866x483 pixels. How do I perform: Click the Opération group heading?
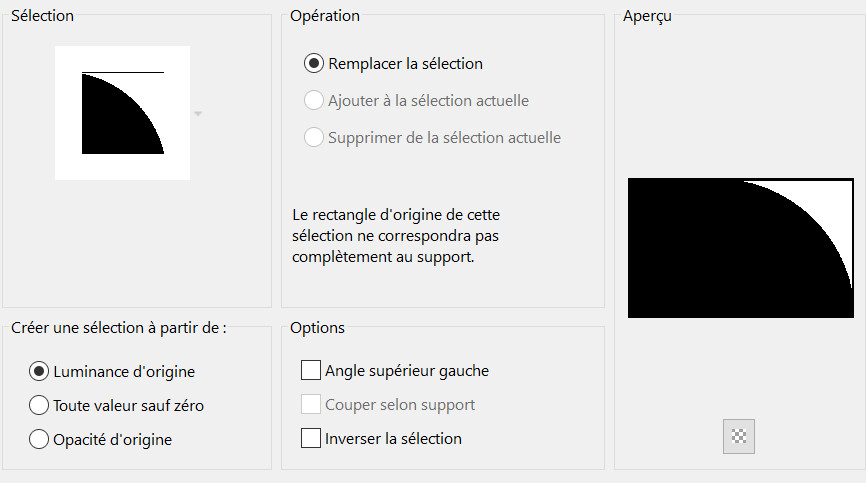coord(325,16)
